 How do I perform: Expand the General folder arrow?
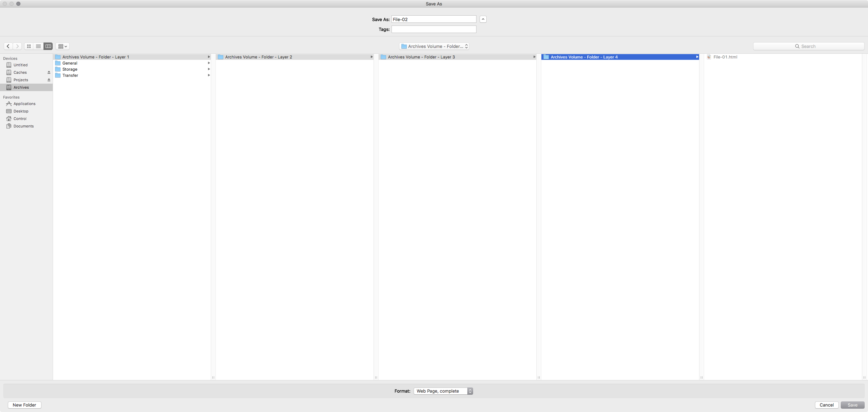pyautogui.click(x=209, y=63)
